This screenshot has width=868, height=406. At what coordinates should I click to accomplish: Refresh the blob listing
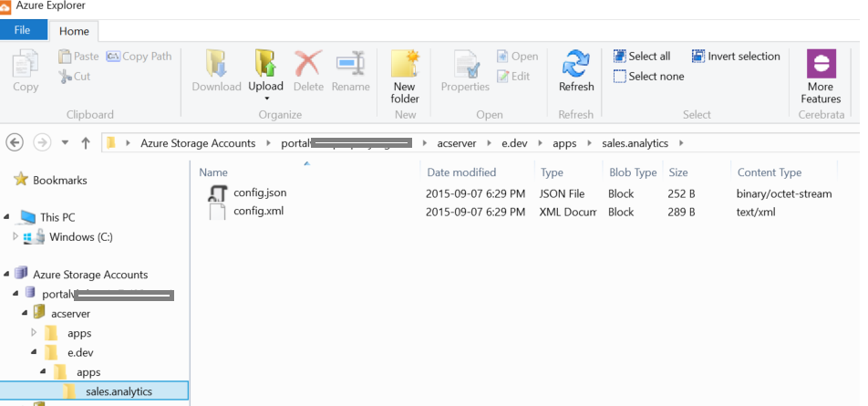(575, 70)
